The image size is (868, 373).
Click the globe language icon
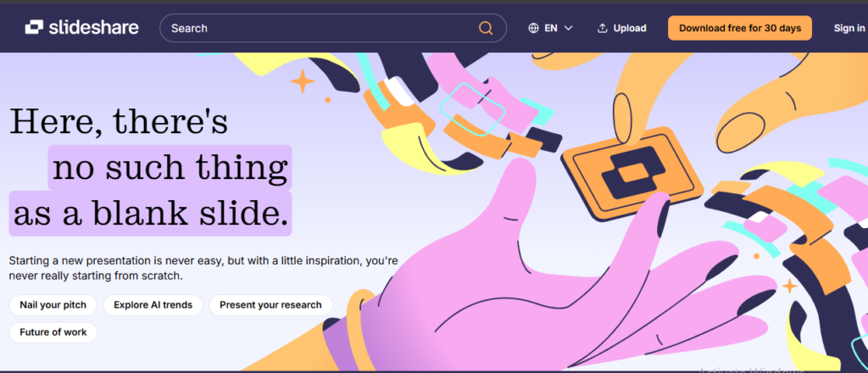click(534, 28)
